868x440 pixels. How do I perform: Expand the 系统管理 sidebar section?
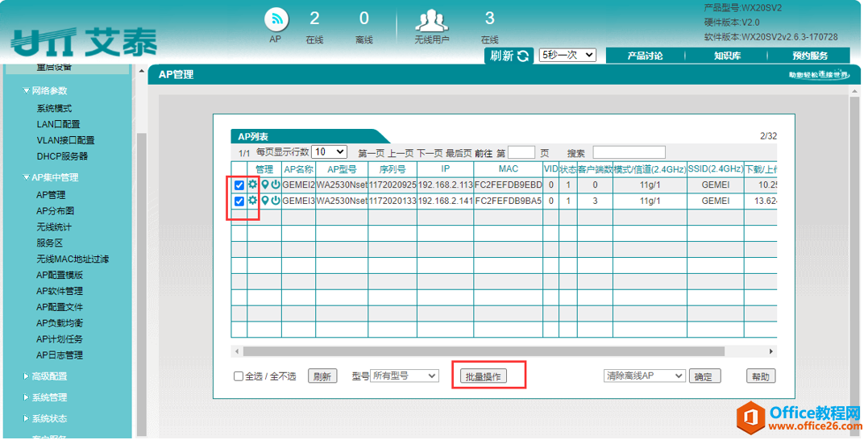tap(45, 397)
